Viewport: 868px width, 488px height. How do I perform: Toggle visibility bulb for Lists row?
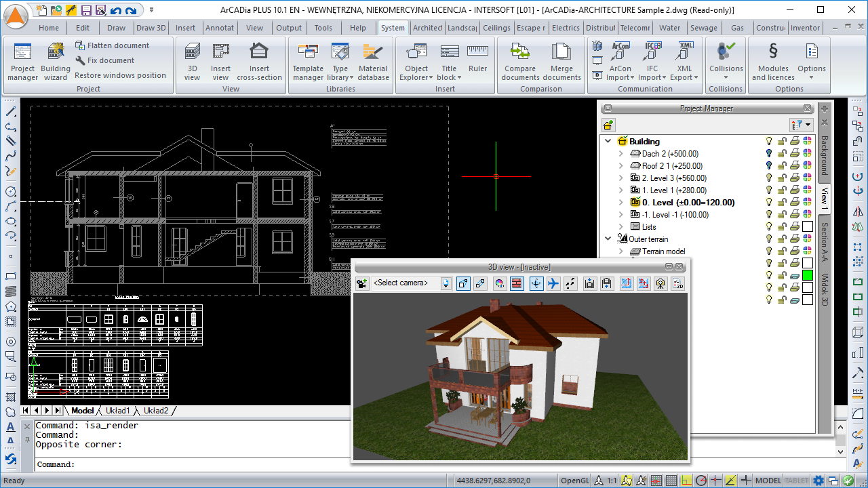(x=769, y=227)
